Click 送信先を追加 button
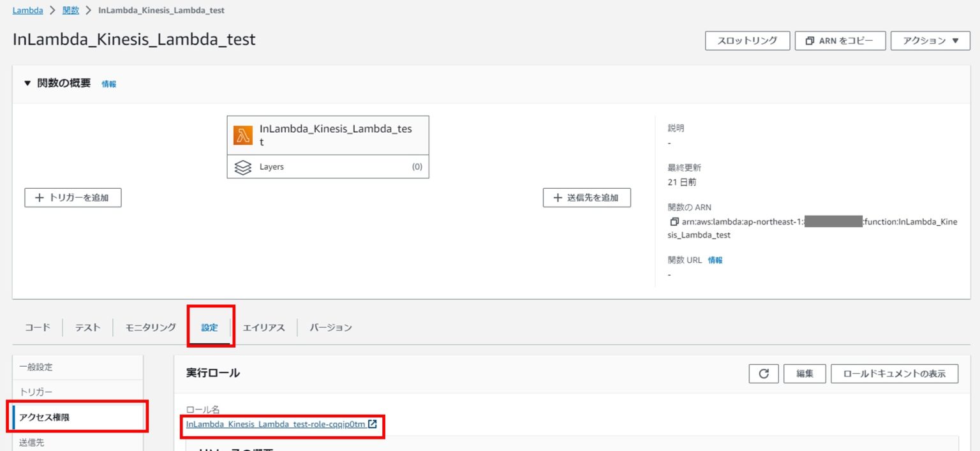This screenshot has width=980, height=451. point(587,198)
